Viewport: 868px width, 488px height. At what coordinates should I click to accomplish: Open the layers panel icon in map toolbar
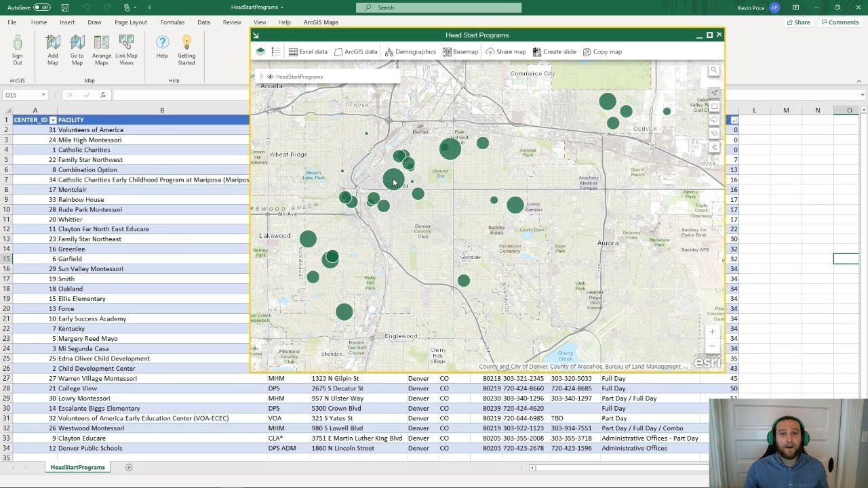tap(260, 52)
